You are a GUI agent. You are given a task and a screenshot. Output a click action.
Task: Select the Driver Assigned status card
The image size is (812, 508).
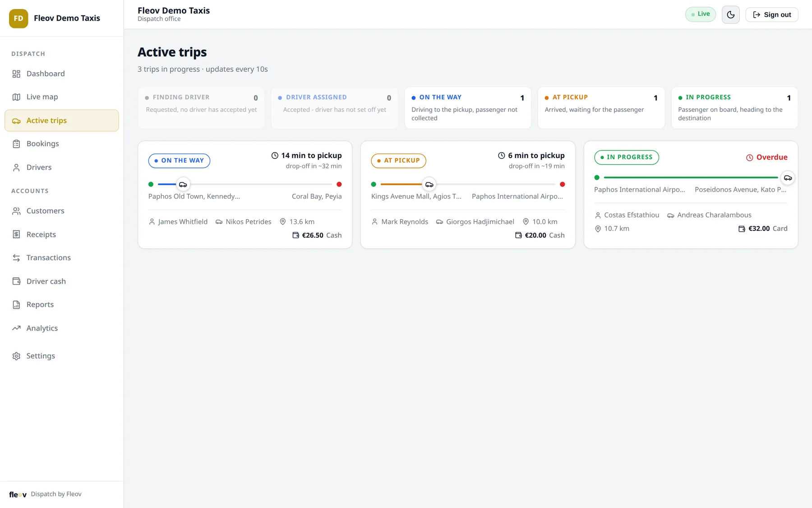(x=334, y=107)
